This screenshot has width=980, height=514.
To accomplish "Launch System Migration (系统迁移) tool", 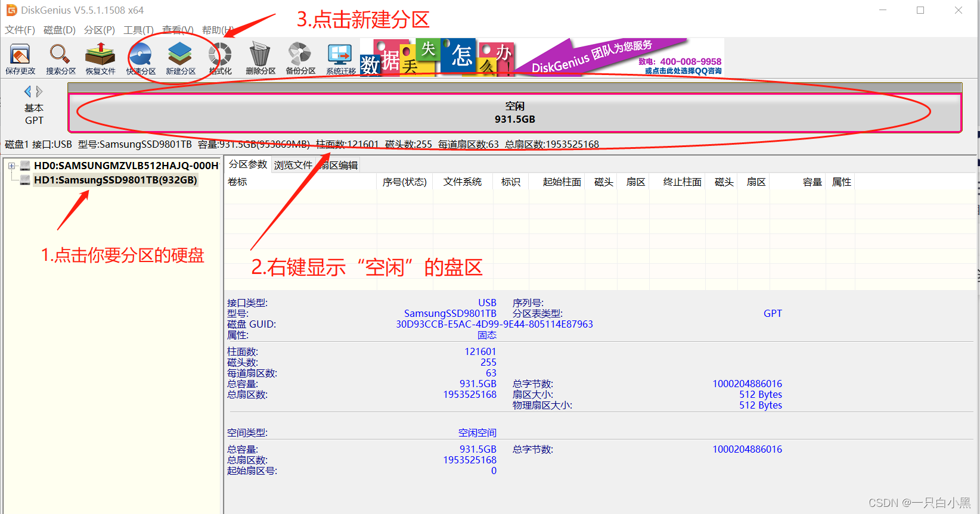I will (x=340, y=58).
